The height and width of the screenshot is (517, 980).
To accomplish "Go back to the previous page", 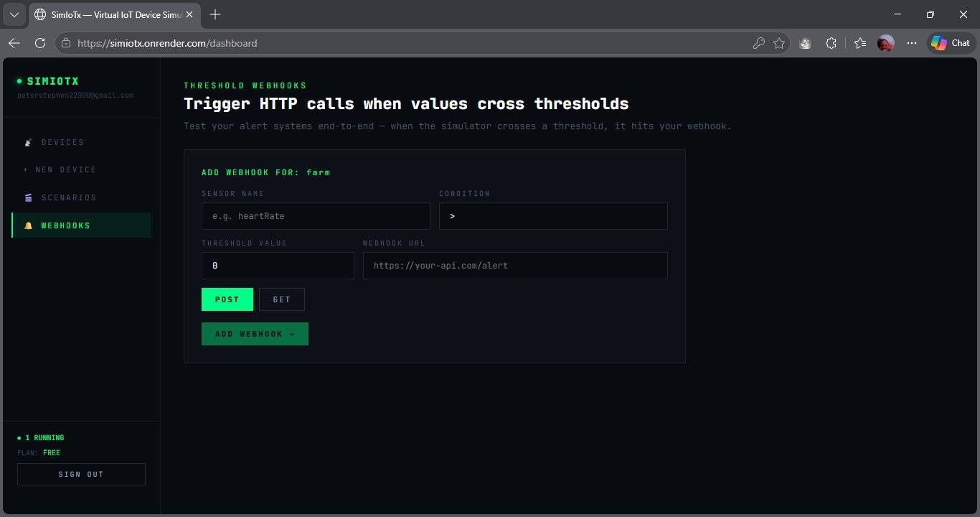I will click(14, 43).
